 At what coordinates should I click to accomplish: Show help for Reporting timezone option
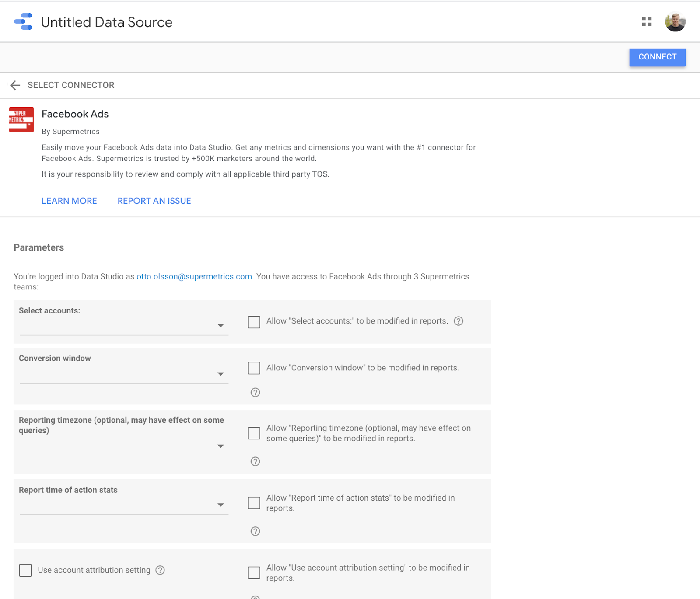click(255, 461)
